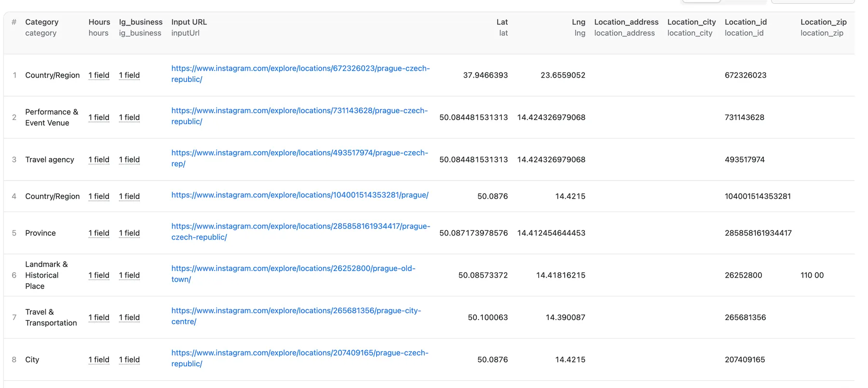
Task: Select the Lat value 37.9466393
Action: tap(485, 75)
